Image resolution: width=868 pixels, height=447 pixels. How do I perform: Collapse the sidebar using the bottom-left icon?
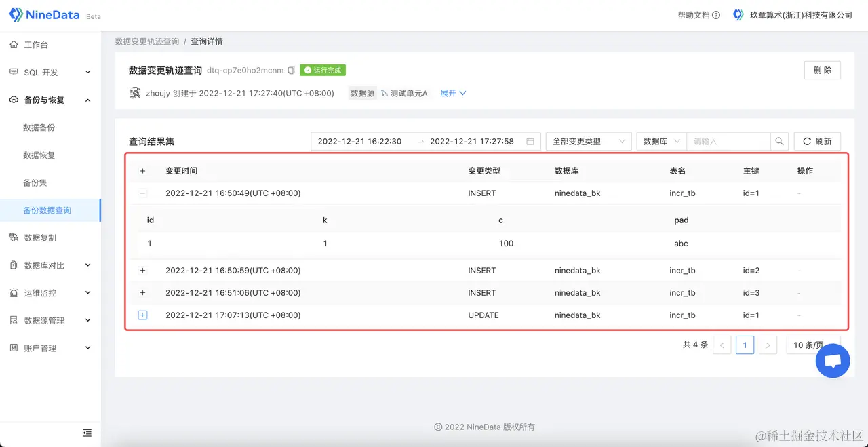pos(87,433)
